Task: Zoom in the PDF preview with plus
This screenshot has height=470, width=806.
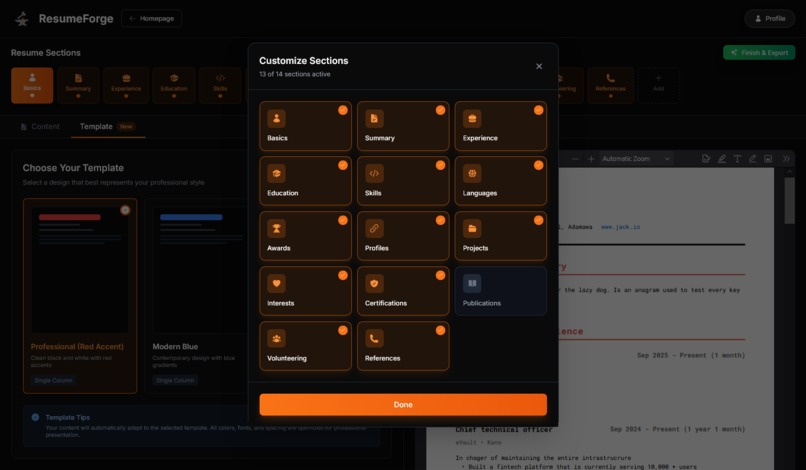Action: tap(591, 159)
